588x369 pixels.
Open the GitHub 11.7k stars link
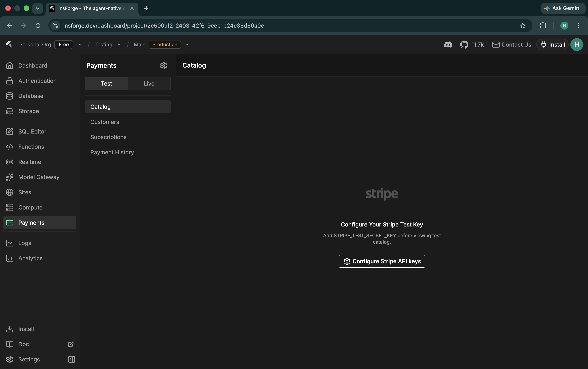coord(472,45)
